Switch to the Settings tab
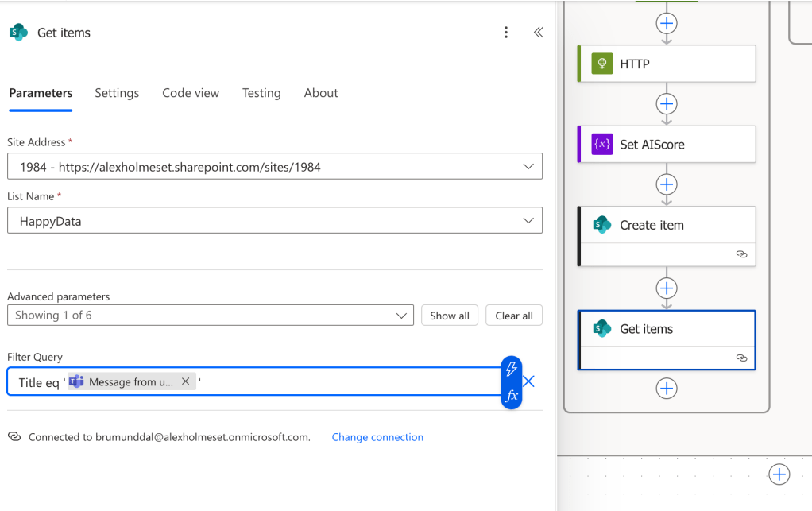 point(117,93)
